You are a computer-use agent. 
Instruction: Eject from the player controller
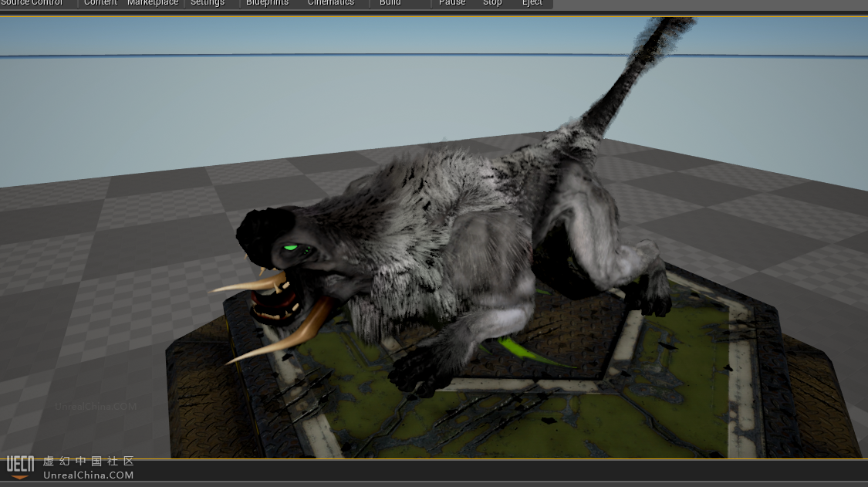tap(532, 3)
